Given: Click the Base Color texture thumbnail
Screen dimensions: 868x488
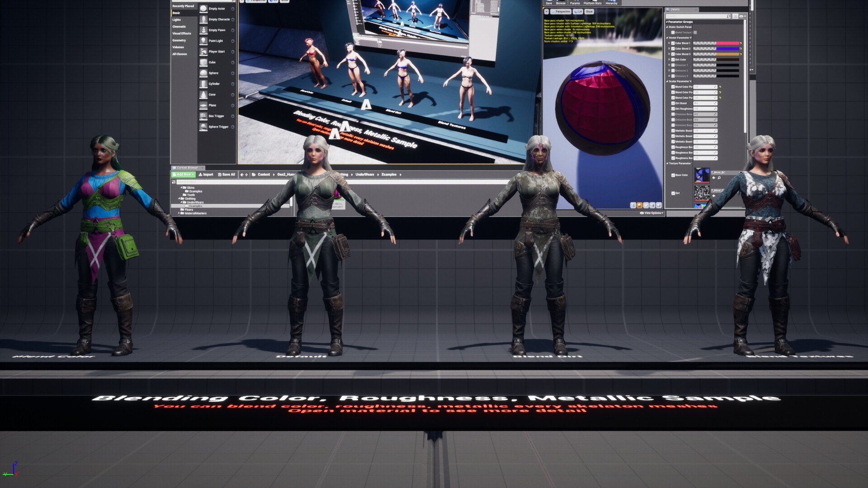Looking at the screenshot, I should pyautogui.click(x=702, y=175).
